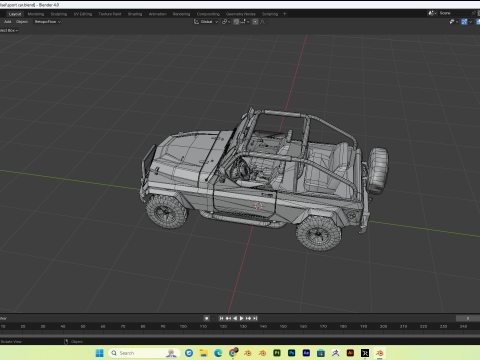Expand the RetopoFlow dropdown menu
The height and width of the screenshot is (360, 480).
pos(48,22)
